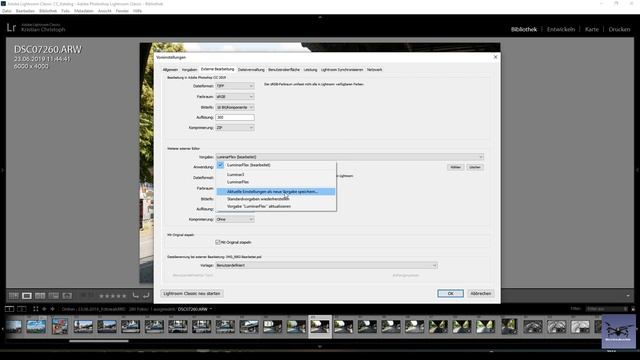
Task: Click second window display icon in filmstrip bar
Action: (22, 309)
